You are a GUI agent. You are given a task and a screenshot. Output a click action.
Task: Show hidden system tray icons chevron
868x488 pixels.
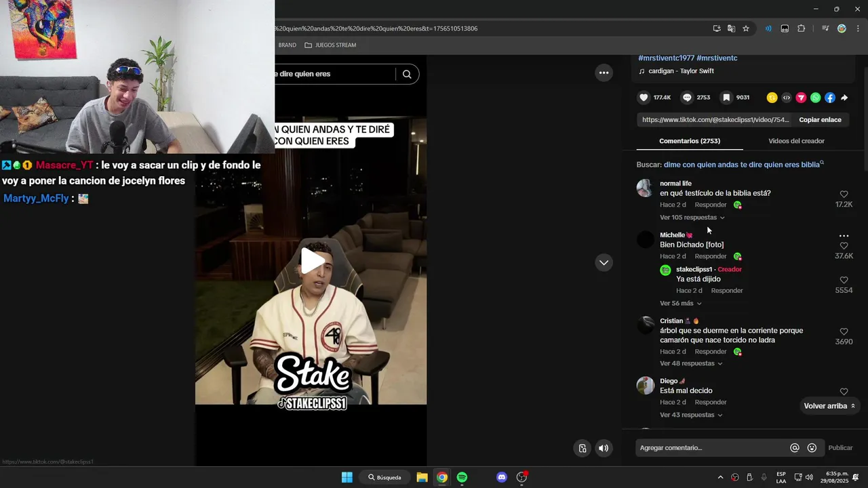pyautogui.click(x=720, y=477)
